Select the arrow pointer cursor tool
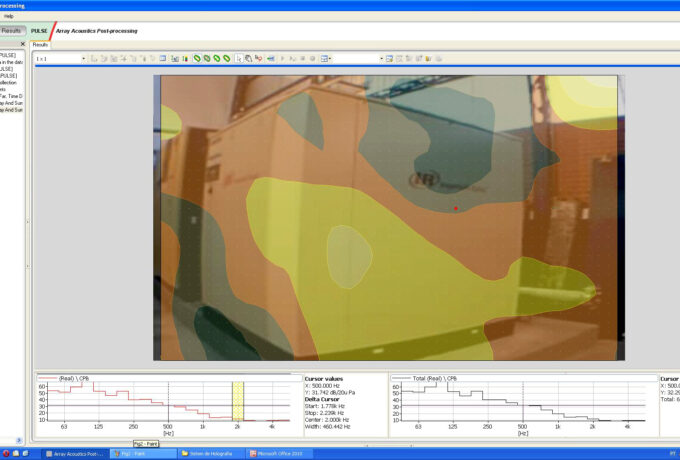Image resolution: width=680 pixels, height=460 pixels. click(239, 59)
